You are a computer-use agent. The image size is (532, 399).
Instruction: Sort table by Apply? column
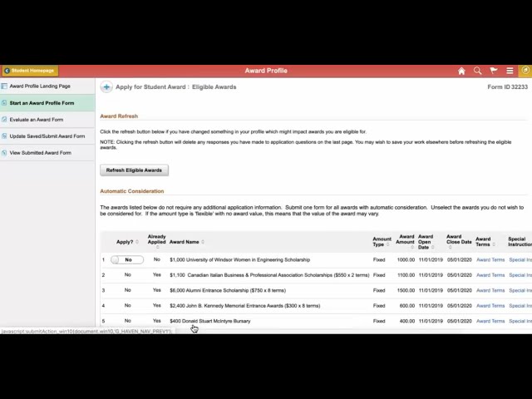[126, 242]
